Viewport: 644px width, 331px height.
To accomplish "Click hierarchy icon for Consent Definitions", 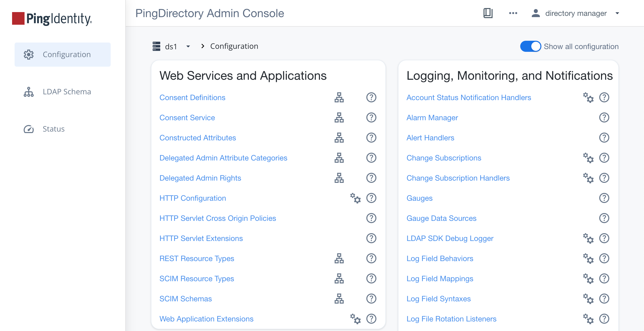I will coord(339,97).
